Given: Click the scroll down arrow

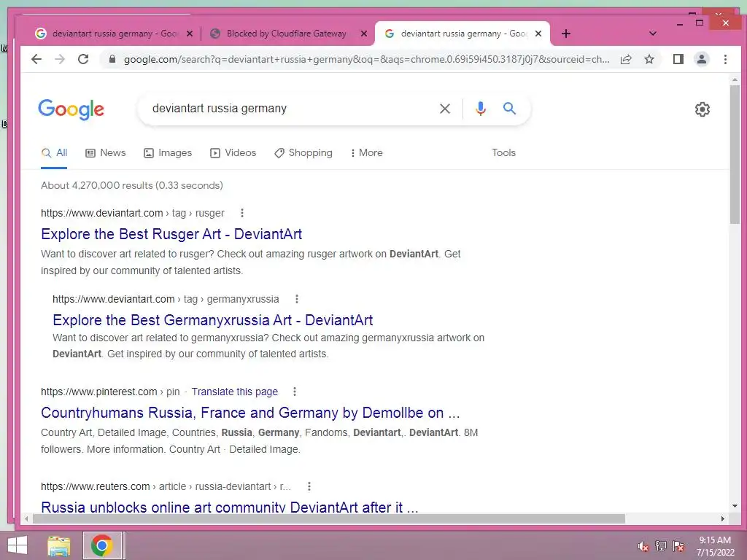Looking at the screenshot, I should pos(735,506).
